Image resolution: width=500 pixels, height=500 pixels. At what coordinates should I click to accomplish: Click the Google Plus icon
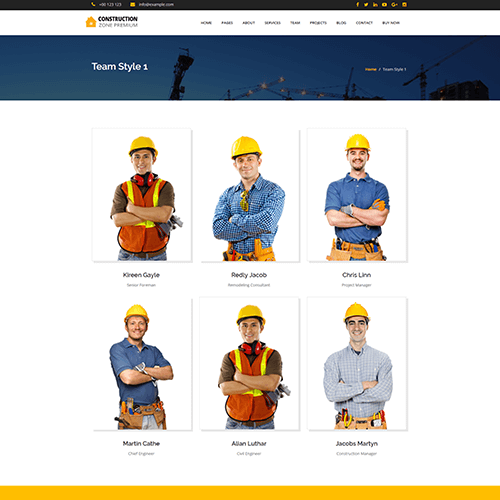pyautogui.click(x=394, y=4)
